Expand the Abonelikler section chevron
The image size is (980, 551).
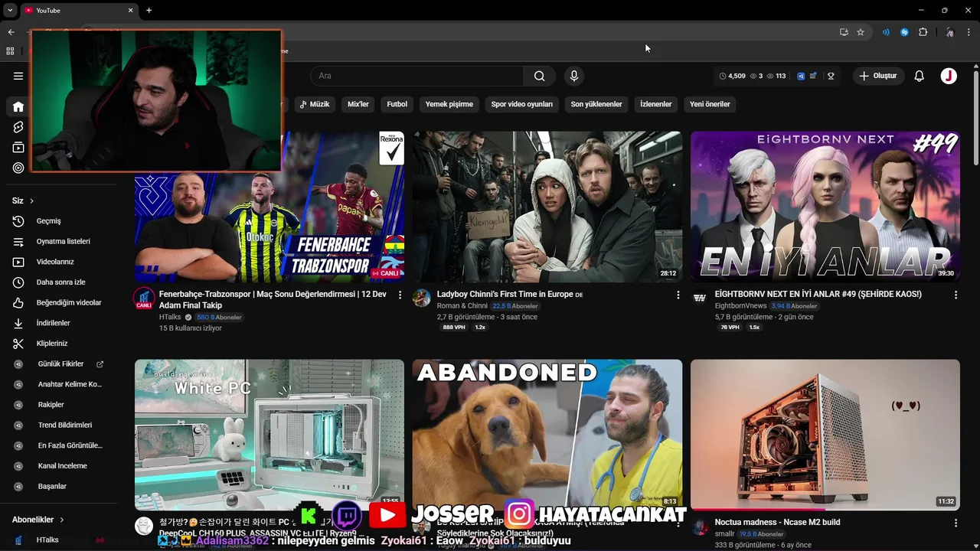click(62, 520)
